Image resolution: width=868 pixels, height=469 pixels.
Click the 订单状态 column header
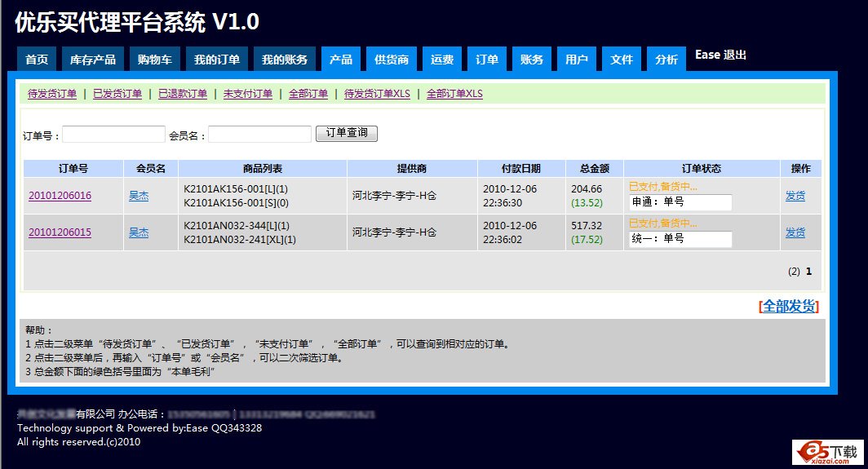[702, 168]
